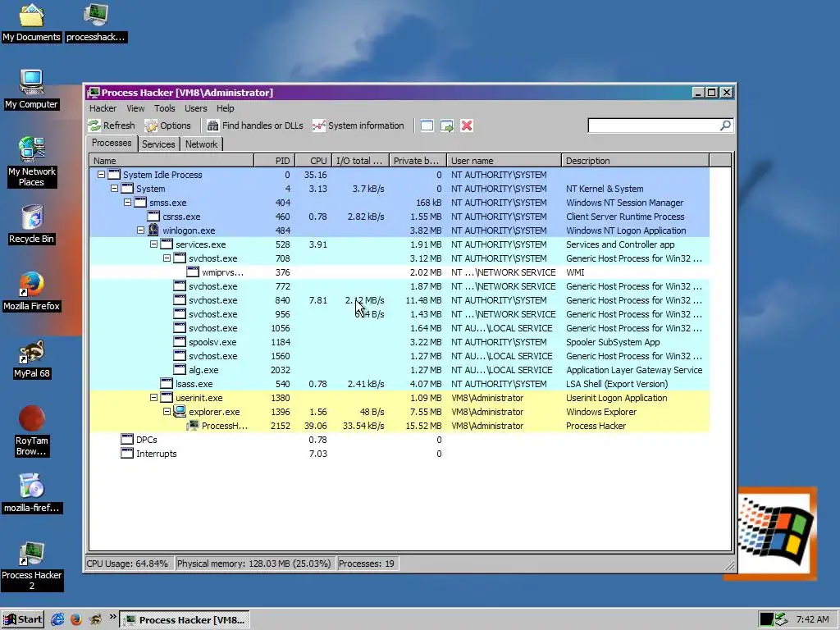Click the Physical memory status entry
The height and width of the screenshot is (630, 840).
tap(254, 564)
